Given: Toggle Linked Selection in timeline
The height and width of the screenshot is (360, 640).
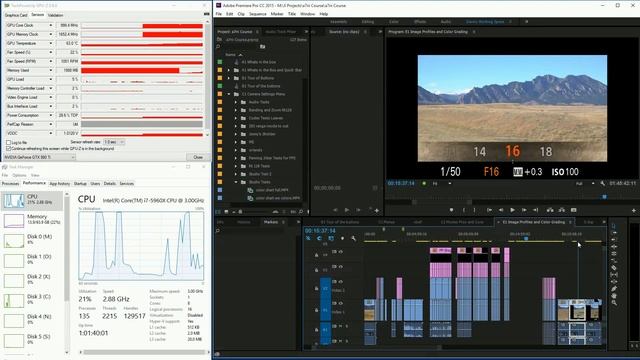Looking at the screenshot, I should 331,238.
